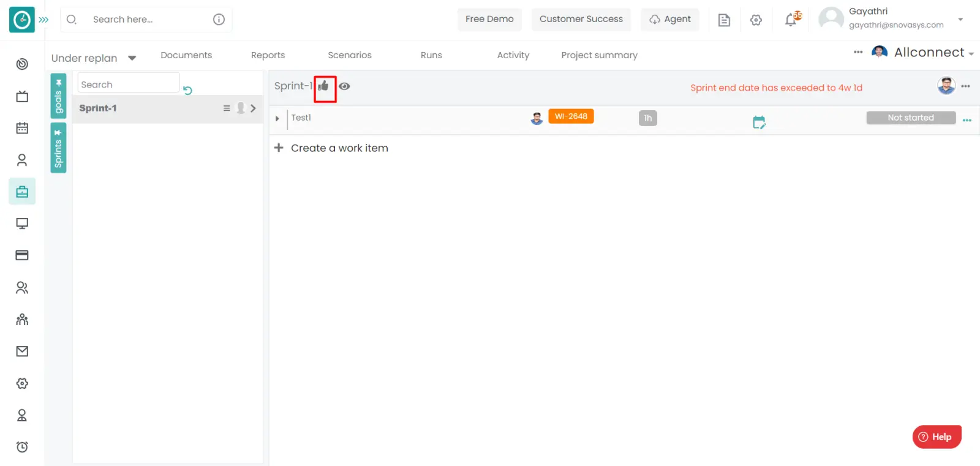
Task: Open the mail icon in left sidebar
Action: 22,351
